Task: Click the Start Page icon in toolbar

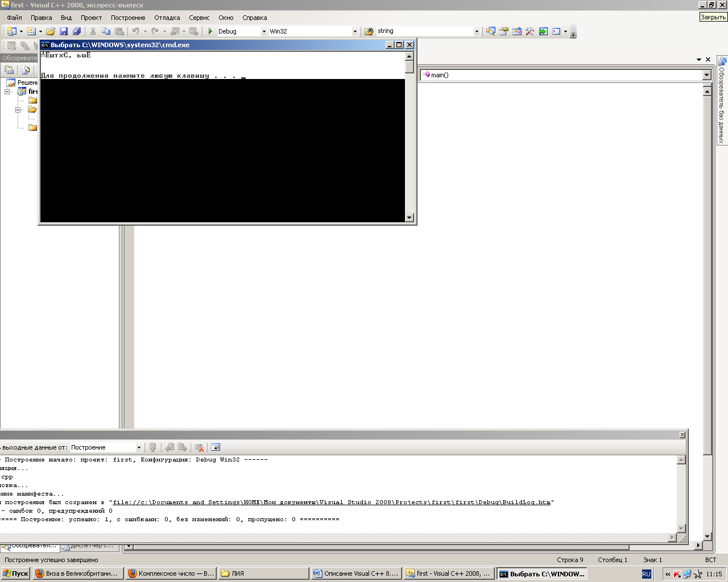Action: click(x=543, y=31)
